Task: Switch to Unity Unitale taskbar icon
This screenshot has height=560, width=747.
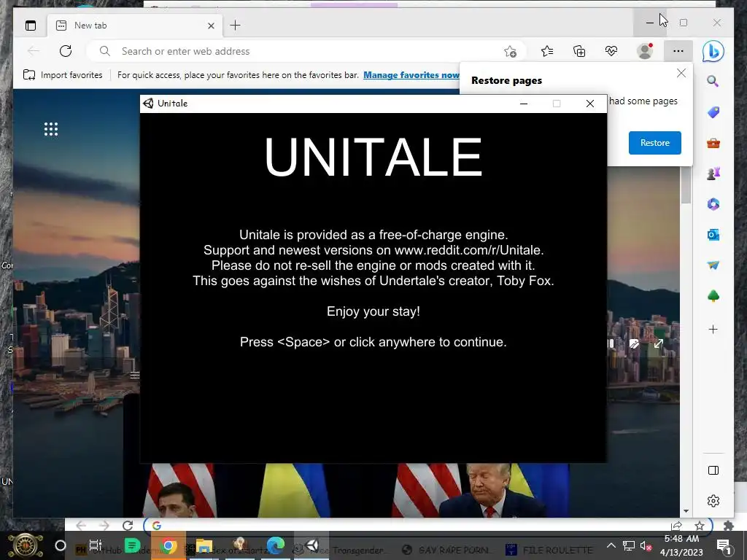Action: 311,545
